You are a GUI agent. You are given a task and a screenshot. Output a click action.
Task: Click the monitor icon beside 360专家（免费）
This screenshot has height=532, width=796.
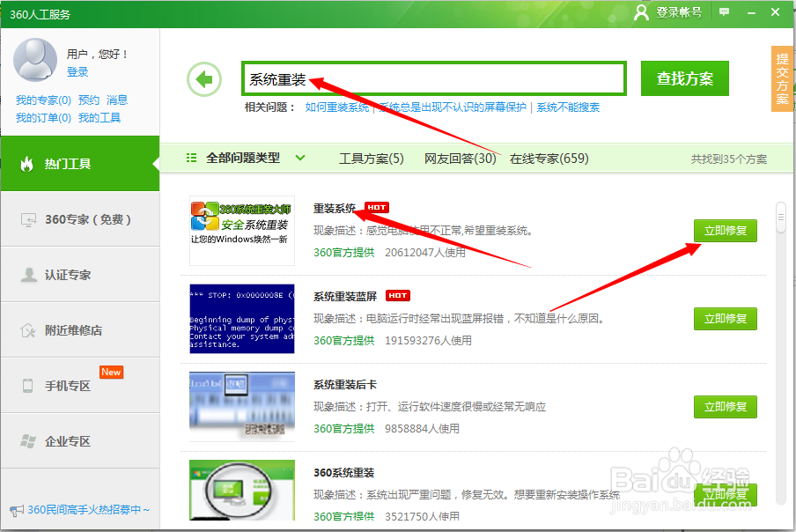28,219
